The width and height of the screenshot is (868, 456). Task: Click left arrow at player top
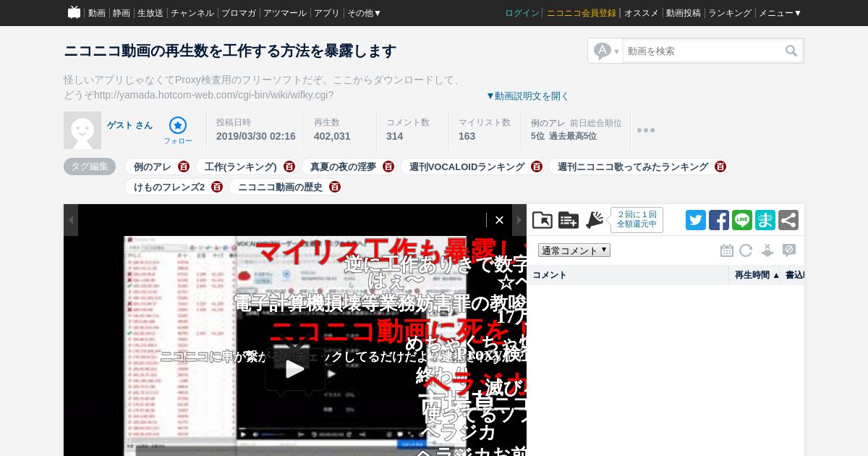tap(71, 220)
